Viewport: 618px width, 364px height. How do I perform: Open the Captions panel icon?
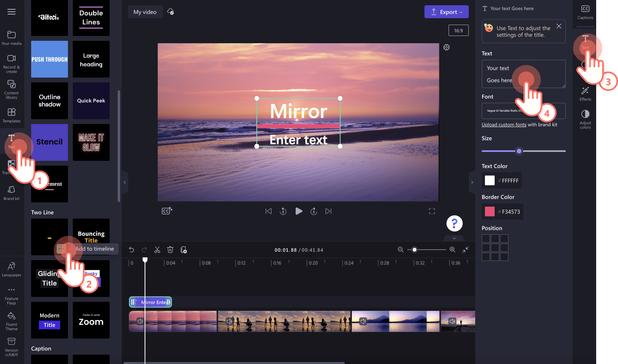(x=585, y=12)
